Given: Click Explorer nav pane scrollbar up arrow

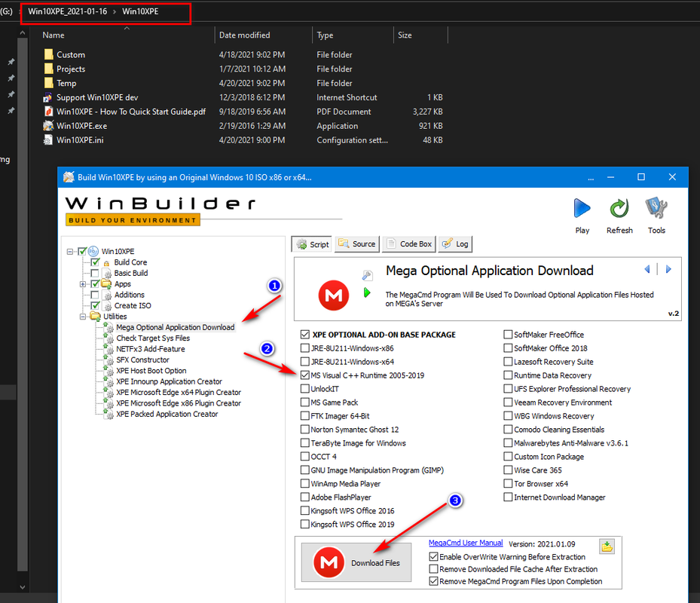Looking at the screenshot, I should pyautogui.click(x=23, y=33).
